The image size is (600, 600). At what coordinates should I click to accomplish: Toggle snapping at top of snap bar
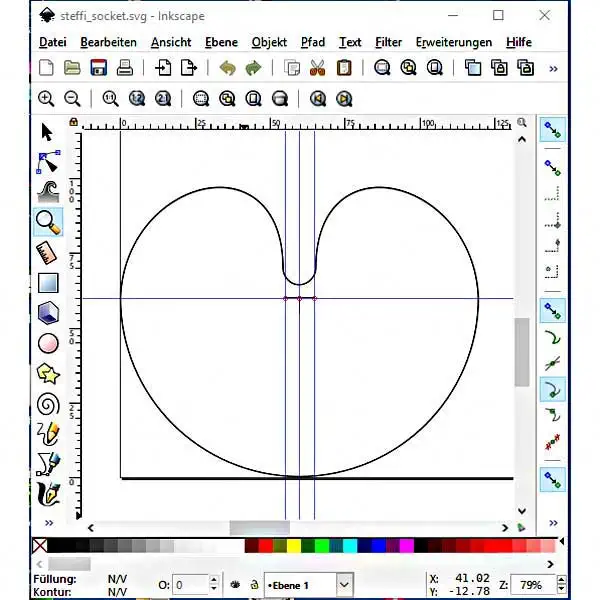coord(552,130)
